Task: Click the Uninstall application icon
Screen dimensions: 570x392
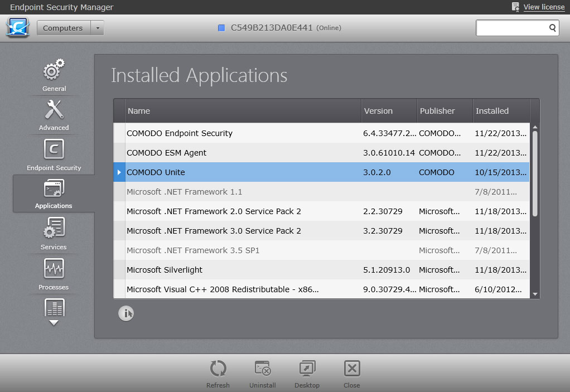Action: (x=262, y=372)
